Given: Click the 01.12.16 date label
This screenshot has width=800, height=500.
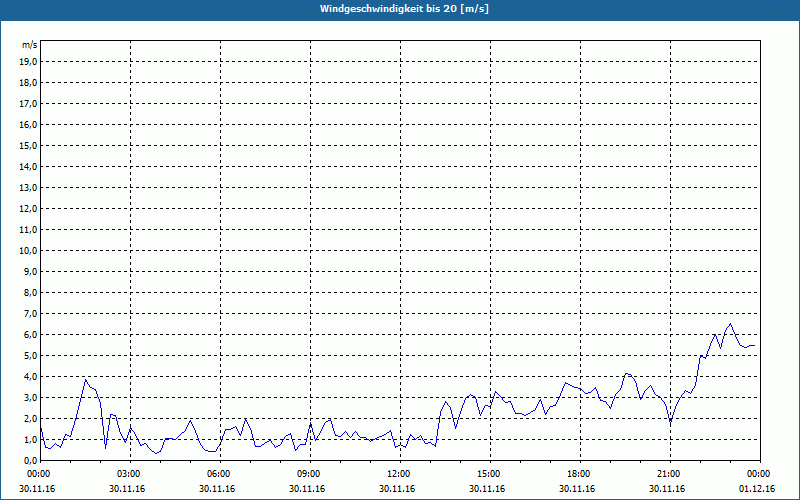Looking at the screenshot, I should (757, 488).
